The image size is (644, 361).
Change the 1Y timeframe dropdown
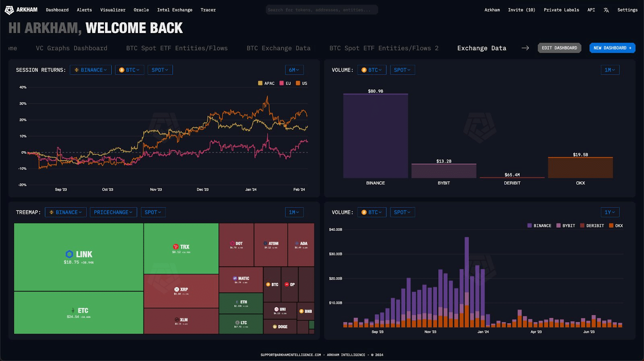(610, 212)
